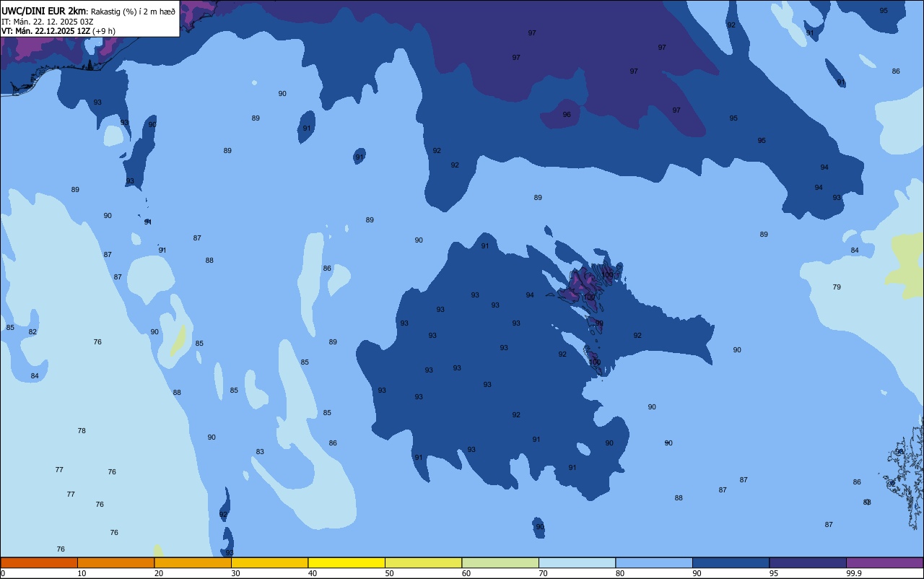Choose the yellow-green 50–60 legend swatch

[423, 562]
